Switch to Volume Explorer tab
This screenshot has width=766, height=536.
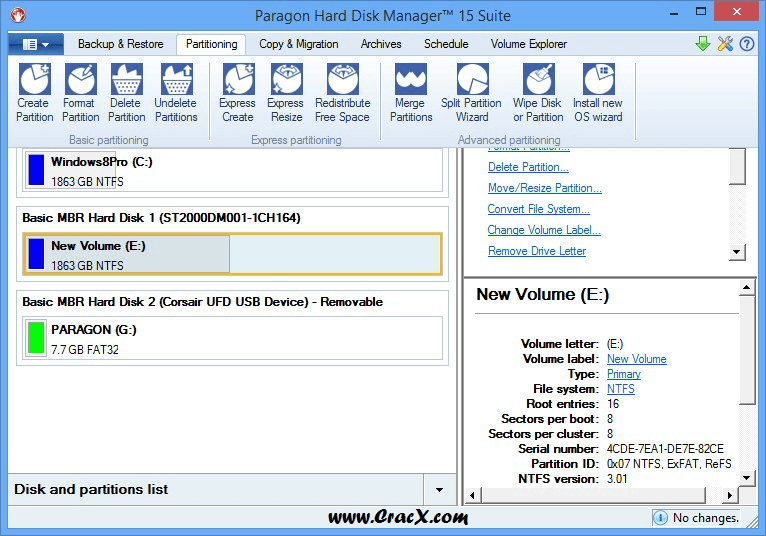pyautogui.click(x=529, y=44)
